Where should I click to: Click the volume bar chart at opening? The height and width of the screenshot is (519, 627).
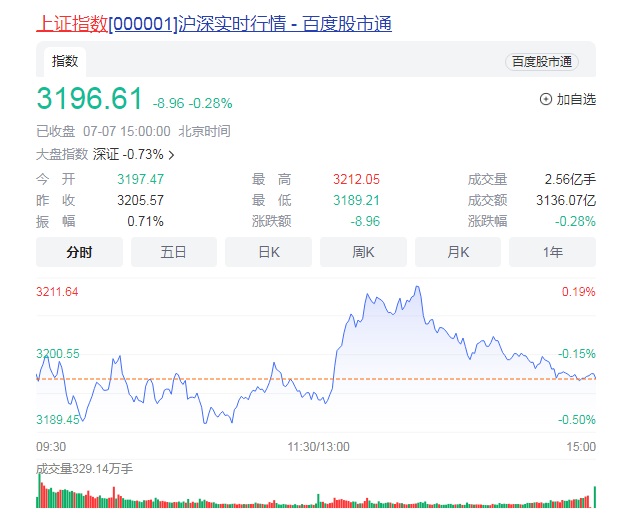(x=39, y=492)
